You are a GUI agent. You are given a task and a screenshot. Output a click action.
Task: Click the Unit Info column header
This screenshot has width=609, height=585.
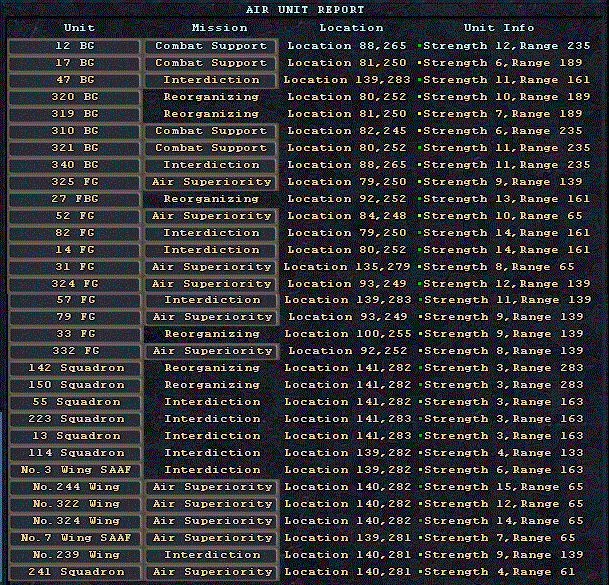pyautogui.click(x=499, y=28)
